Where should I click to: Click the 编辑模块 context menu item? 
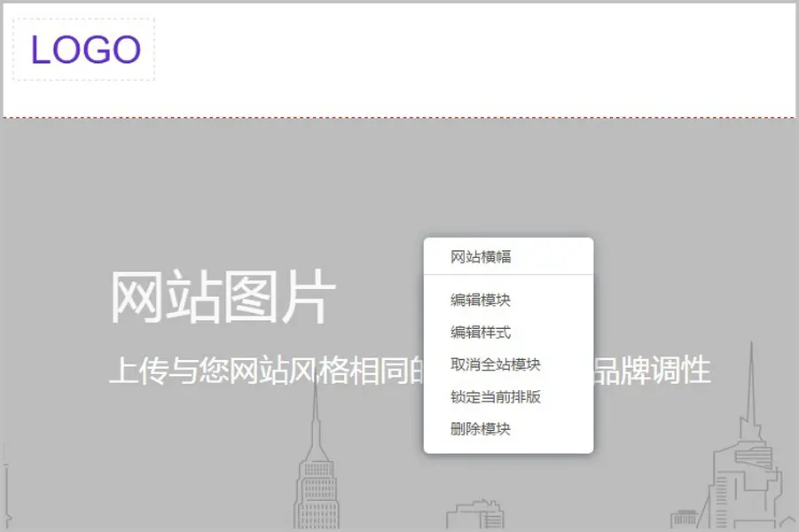tap(481, 301)
